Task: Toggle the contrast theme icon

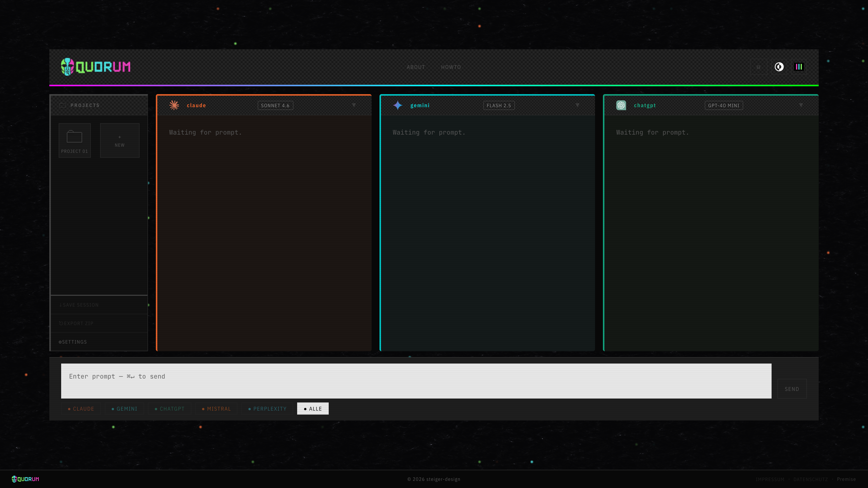Action: 779,67
